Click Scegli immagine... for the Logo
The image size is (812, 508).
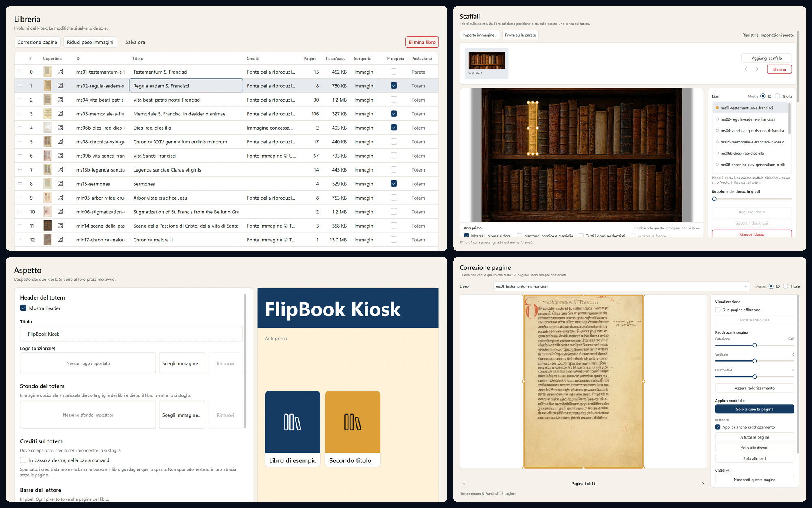click(182, 363)
